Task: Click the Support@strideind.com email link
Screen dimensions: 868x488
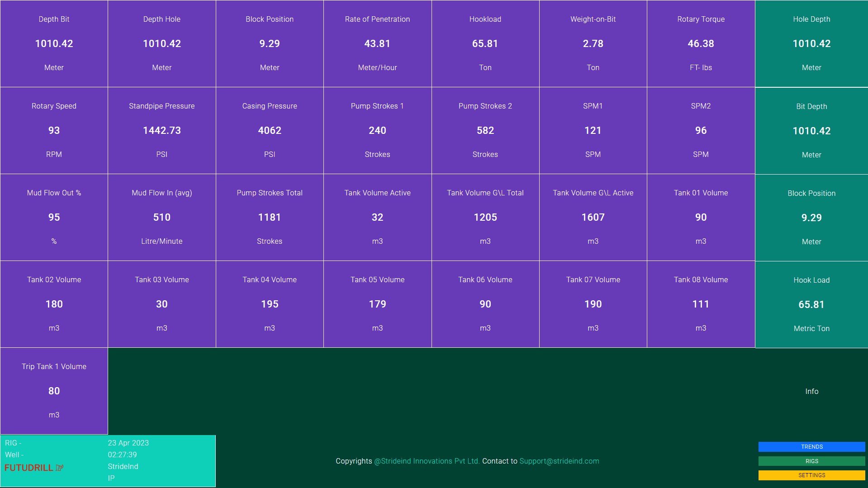Action: (559, 461)
